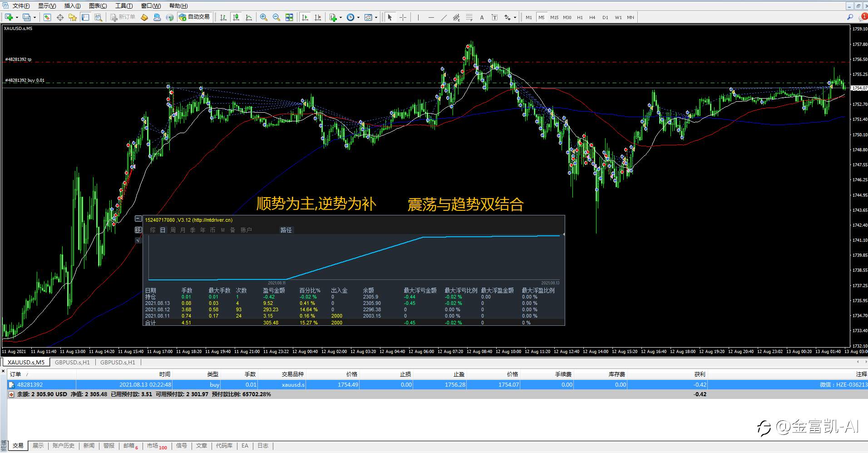Select the crosshair tool
The image size is (868, 453).
tap(403, 17)
